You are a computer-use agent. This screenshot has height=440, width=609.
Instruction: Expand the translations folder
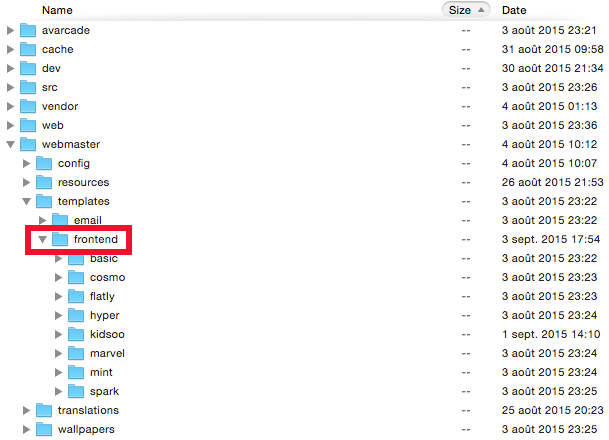(x=27, y=410)
